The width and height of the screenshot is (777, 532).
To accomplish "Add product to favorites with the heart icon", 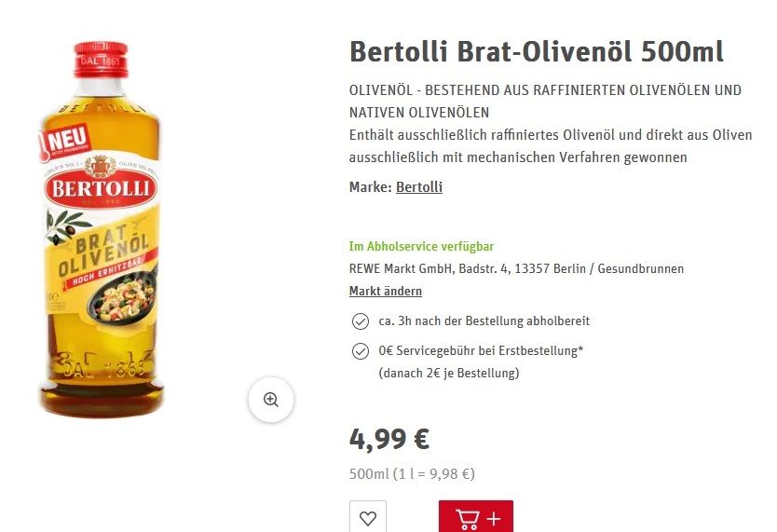I will coord(368,518).
